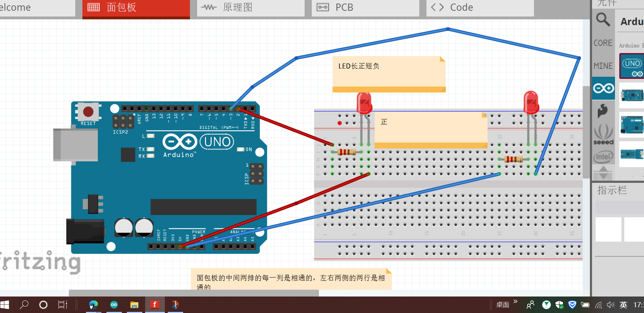
Task: Select the MINE parts bin
Action: [603, 66]
